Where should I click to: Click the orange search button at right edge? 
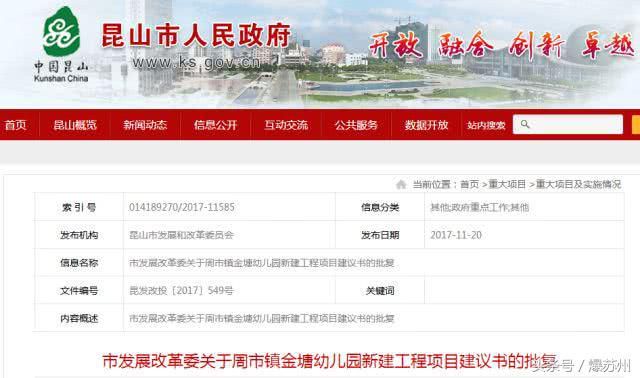point(636,125)
